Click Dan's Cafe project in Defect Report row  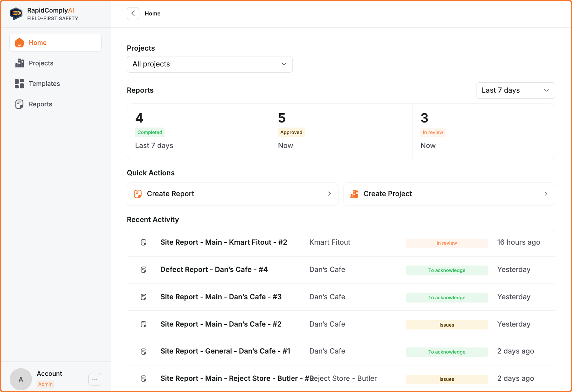pyautogui.click(x=327, y=270)
